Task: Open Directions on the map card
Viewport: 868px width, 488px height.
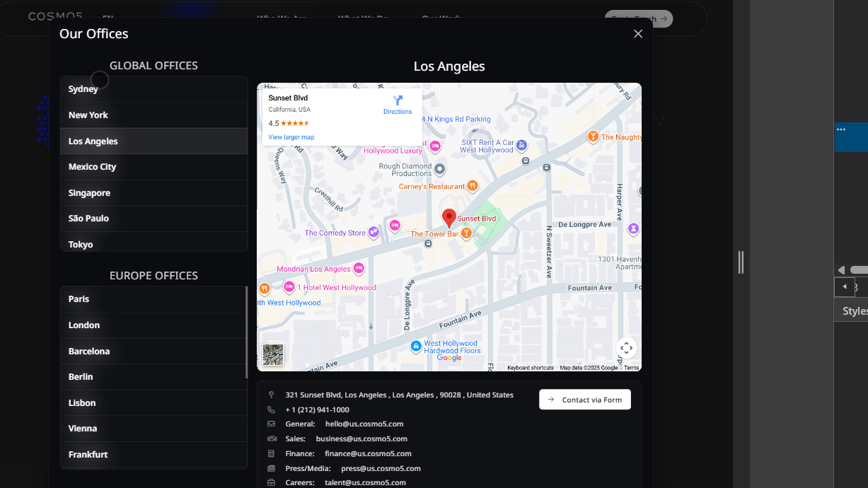Action: click(398, 105)
